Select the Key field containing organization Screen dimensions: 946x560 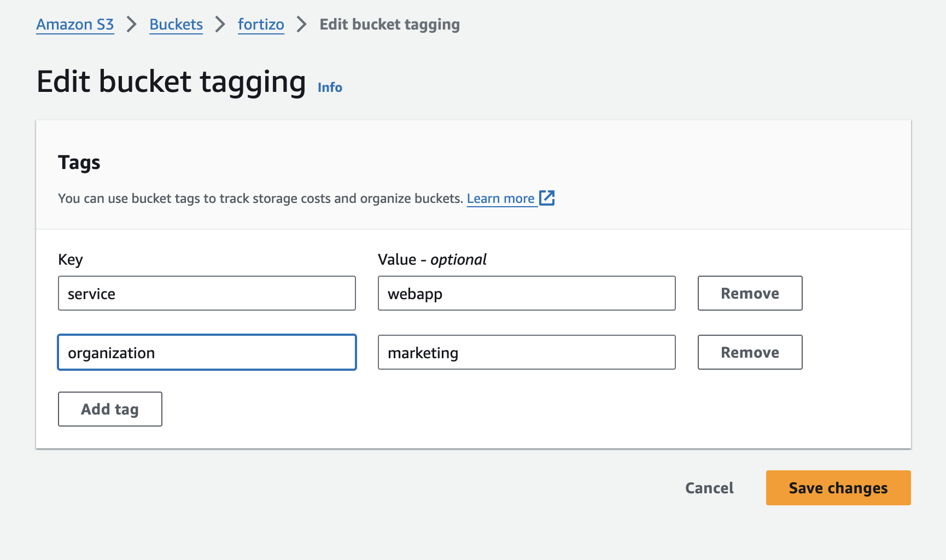(x=207, y=353)
